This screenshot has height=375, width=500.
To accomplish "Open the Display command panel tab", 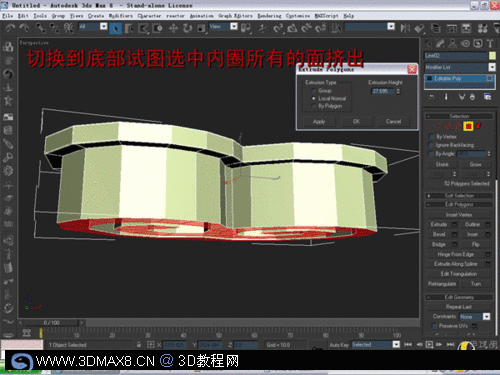I will [x=478, y=43].
